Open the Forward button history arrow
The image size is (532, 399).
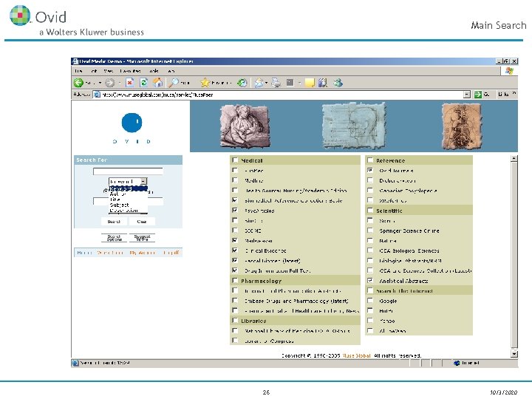tap(120, 83)
